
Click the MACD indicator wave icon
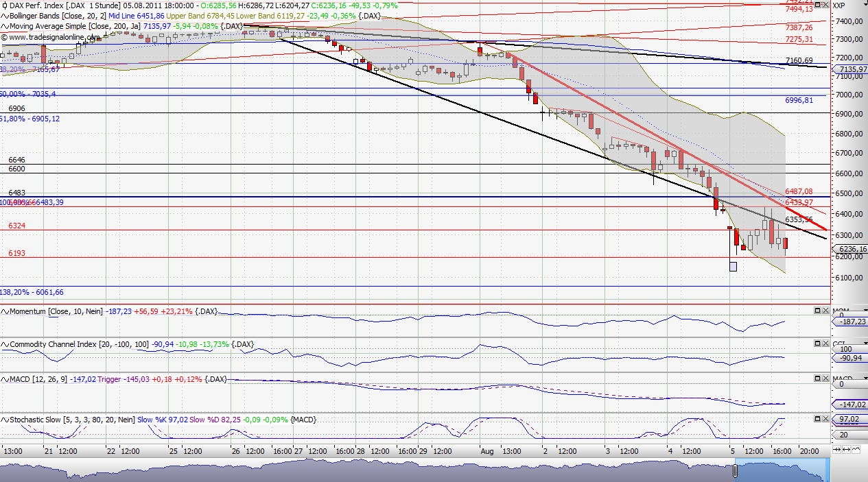[x=4, y=378]
